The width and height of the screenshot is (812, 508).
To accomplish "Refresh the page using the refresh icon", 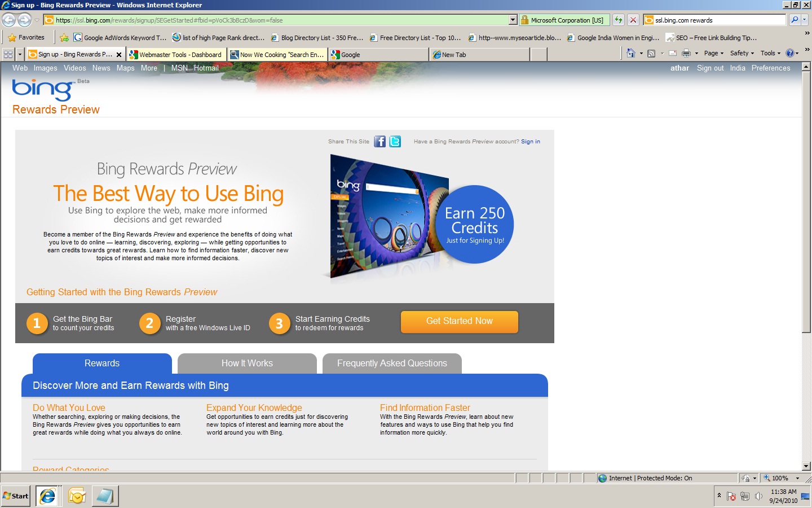I will pyautogui.click(x=619, y=20).
